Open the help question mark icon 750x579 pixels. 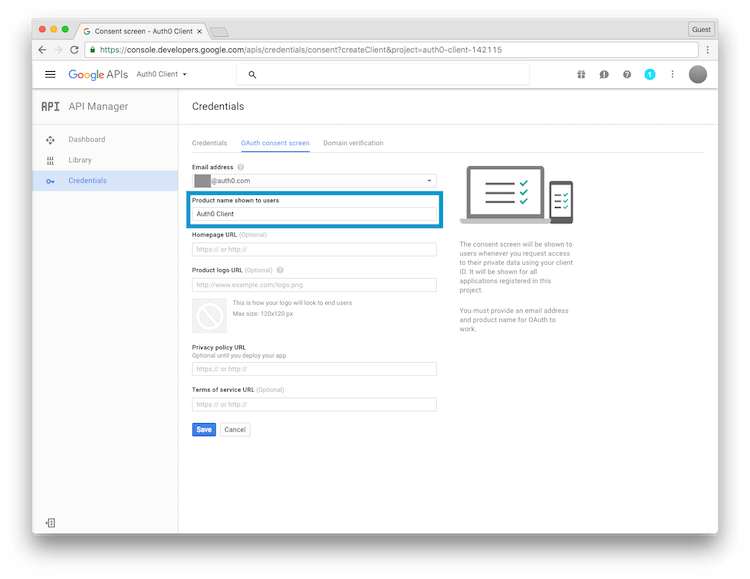pyautogui.click(x=627, y=74)
